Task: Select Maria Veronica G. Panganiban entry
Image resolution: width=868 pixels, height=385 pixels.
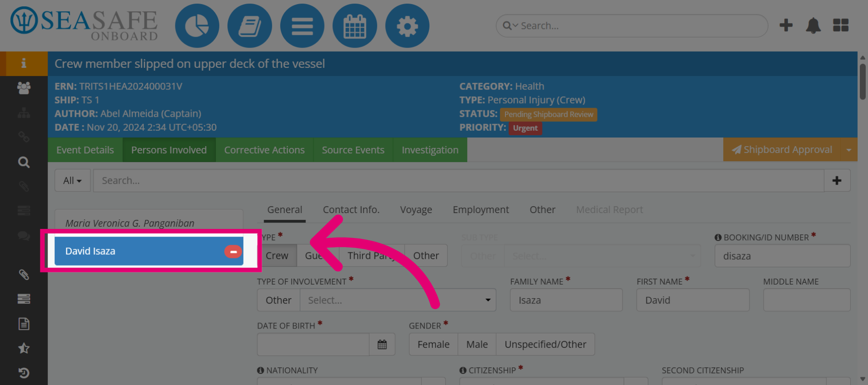Action: tap(149, 223)
